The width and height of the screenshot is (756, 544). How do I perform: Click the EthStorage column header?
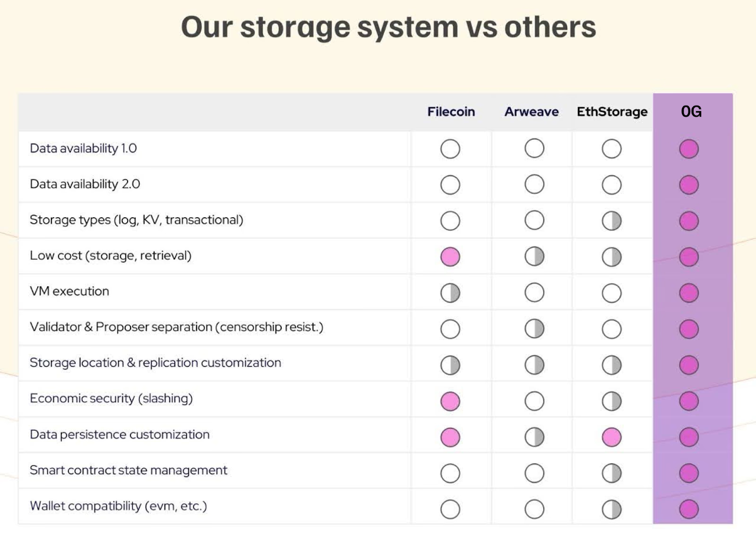(x=612, y=112)
